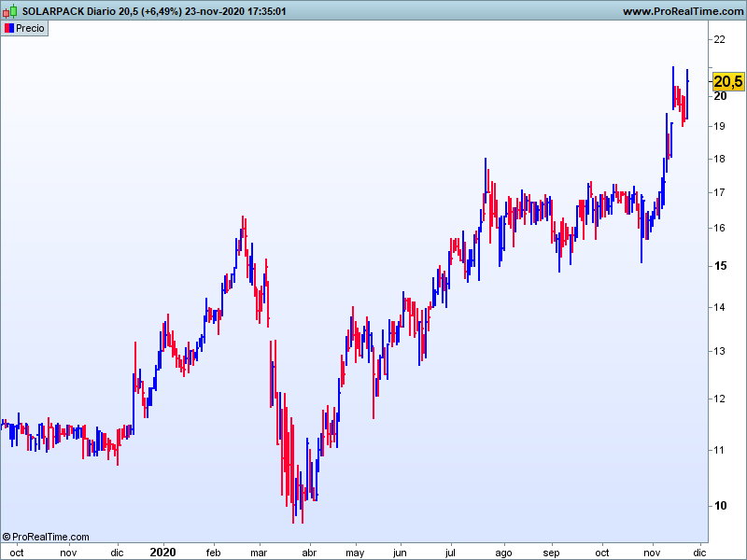The height and width of the screenshot is (560, 747).
Task: Click the yellow 20,5 current price tag
Action: [x=727, y=82]
